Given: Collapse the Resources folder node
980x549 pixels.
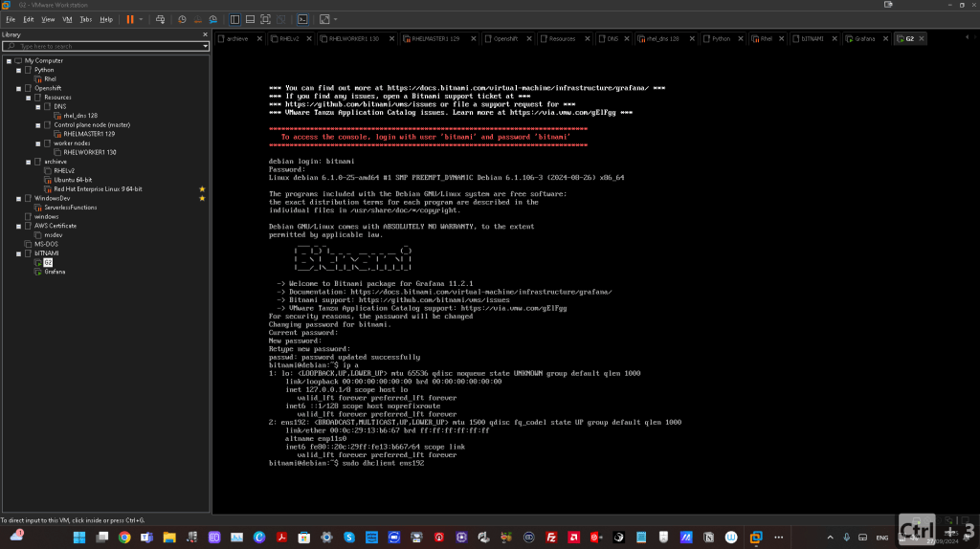Looking at the screenshot, I should [x=28, y=98].
